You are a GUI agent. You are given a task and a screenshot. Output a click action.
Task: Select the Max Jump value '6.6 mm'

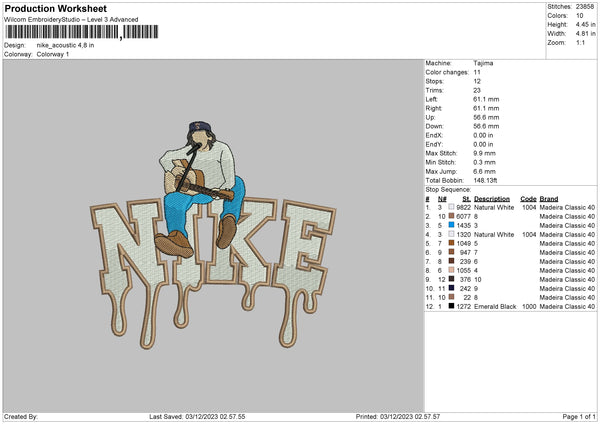pyautogui.click(x=484, y=171)
